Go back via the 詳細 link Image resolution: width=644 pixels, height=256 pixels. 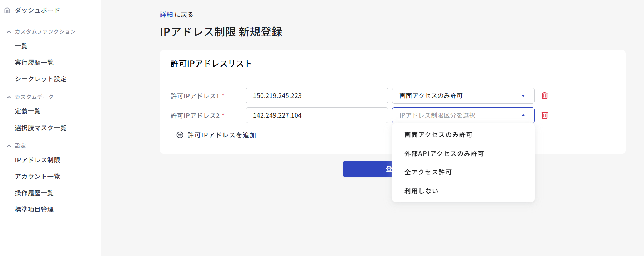(166, 15)
